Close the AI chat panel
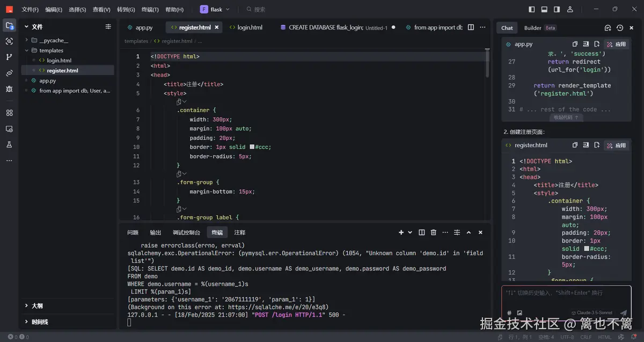This screenshot has width=644, height=342. tap(632, 28)
